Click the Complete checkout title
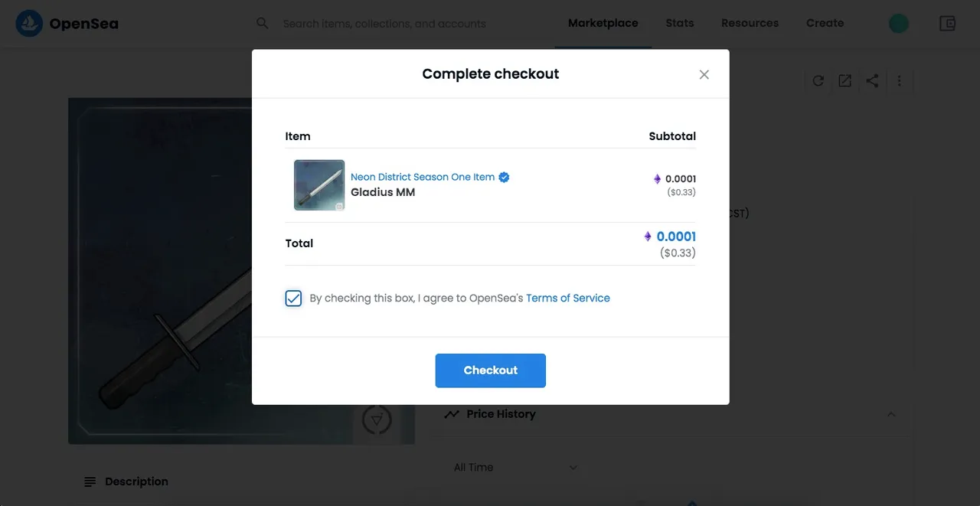980x506 pixels. [491, 74]
